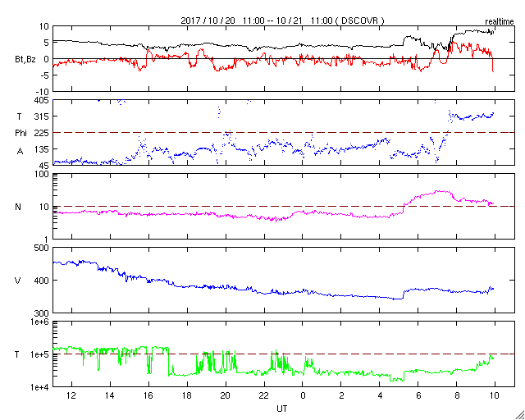Click the "16" hour label on UT axis
This screenshot has width=525, height=420.
[148, 395]
